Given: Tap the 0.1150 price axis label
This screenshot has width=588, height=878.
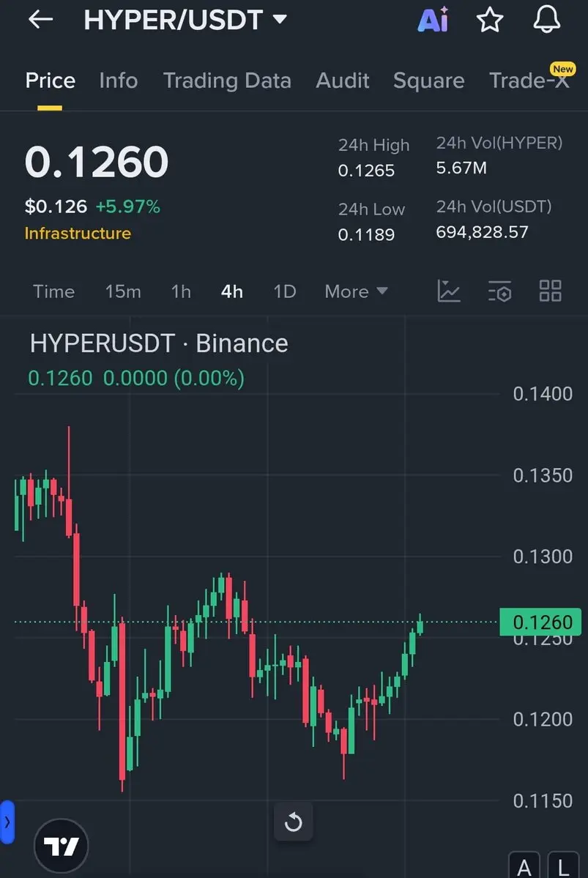Looking at the screenshot, I should pos(543,800).
